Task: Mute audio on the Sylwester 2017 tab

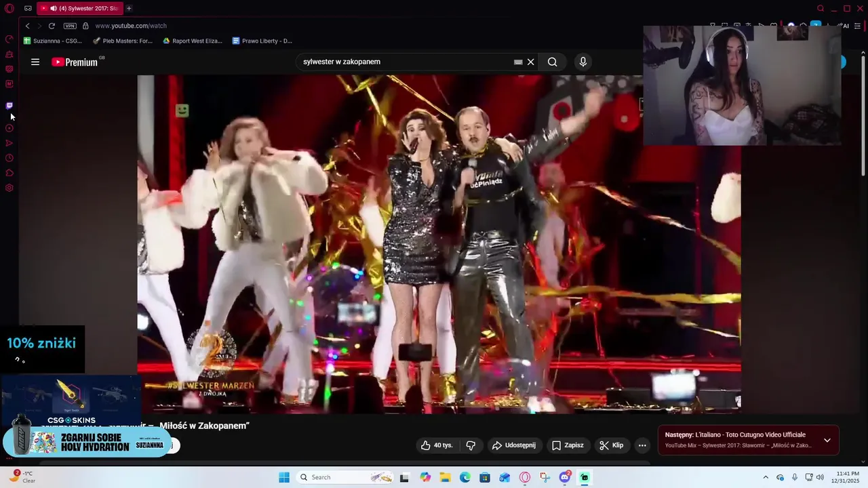Action: tap(53, 8)
